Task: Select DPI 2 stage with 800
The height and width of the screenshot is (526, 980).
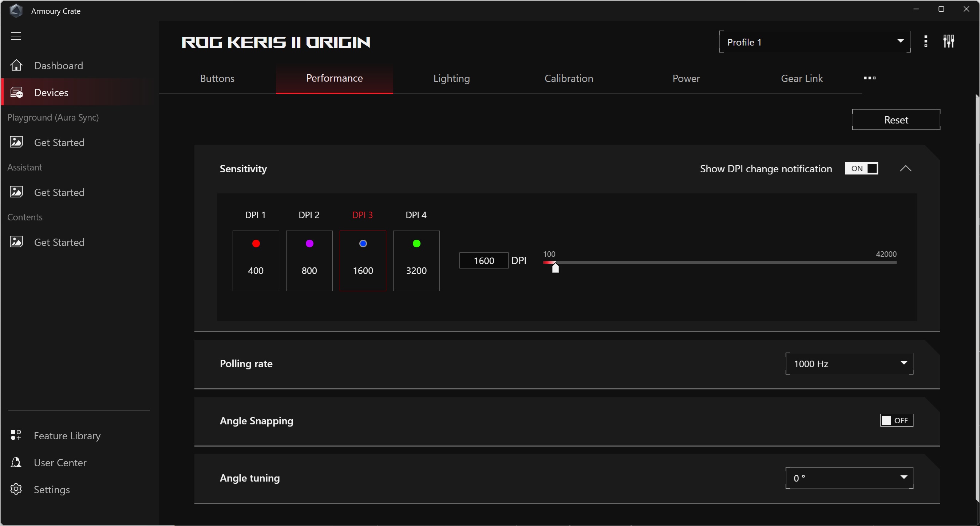Action: [x=309, y=261]
